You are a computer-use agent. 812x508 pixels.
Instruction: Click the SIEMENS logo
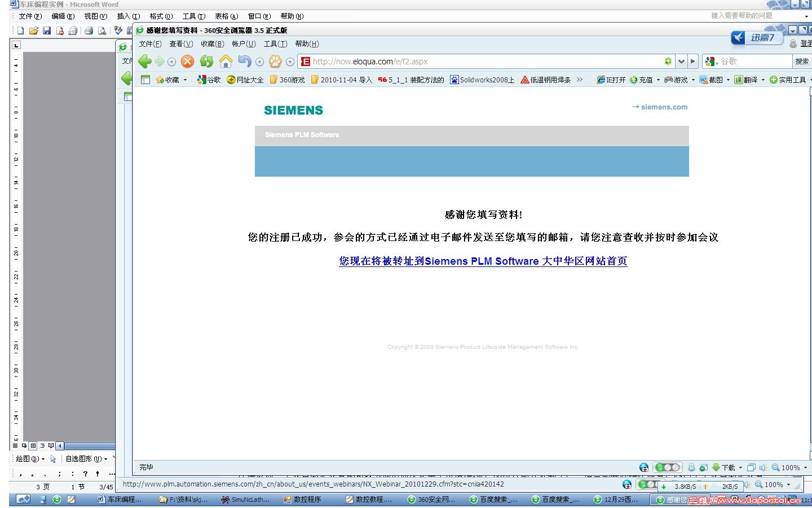(x=294, y=110)
